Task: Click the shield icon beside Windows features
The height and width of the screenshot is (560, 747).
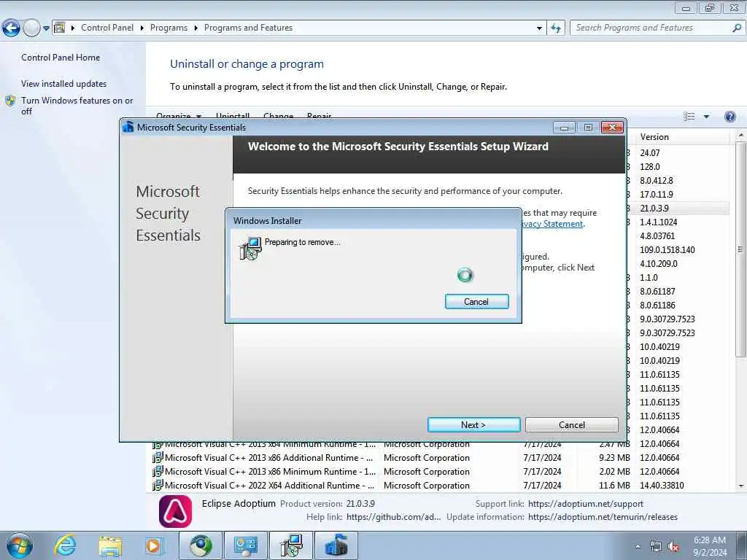Action: tap(10, 101)
